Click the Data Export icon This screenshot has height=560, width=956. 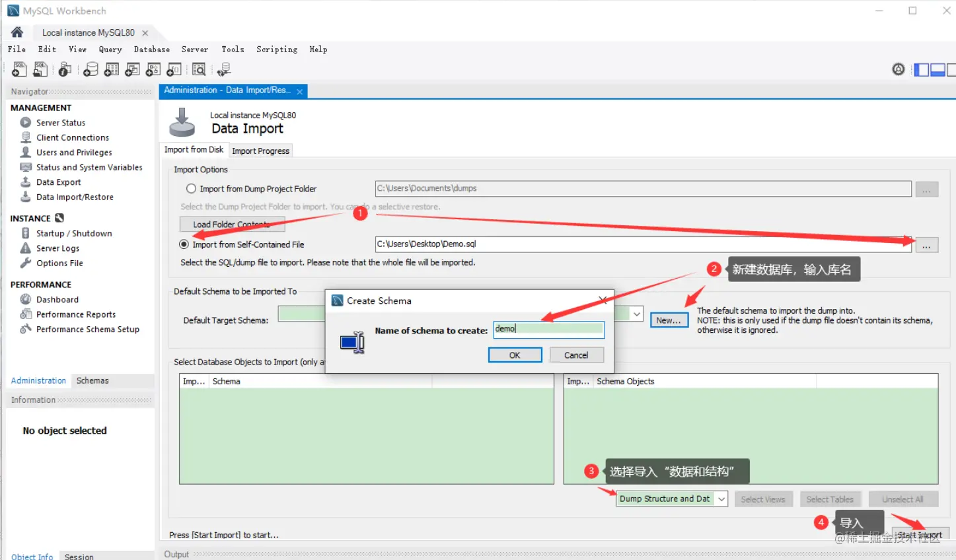[26, 182]
